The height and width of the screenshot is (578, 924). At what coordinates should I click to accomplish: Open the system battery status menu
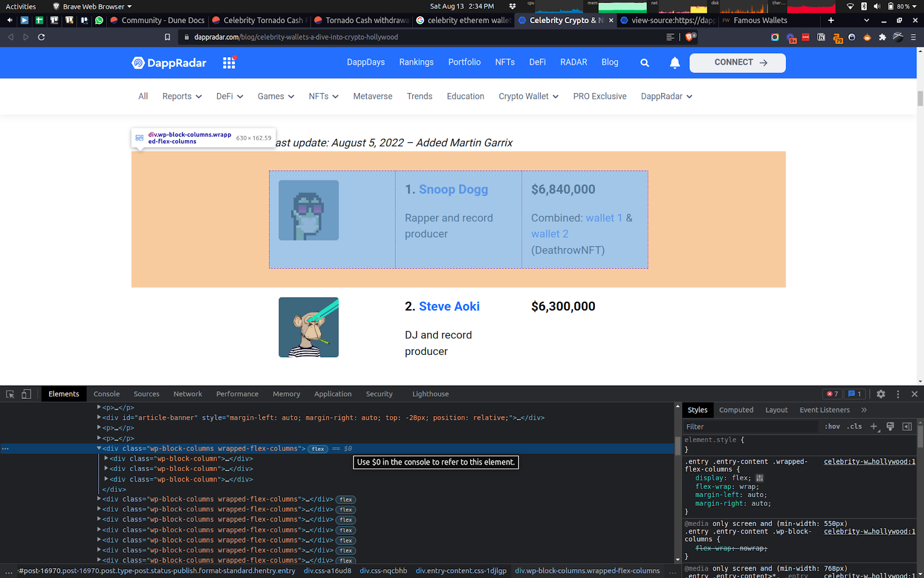point(903,6)
